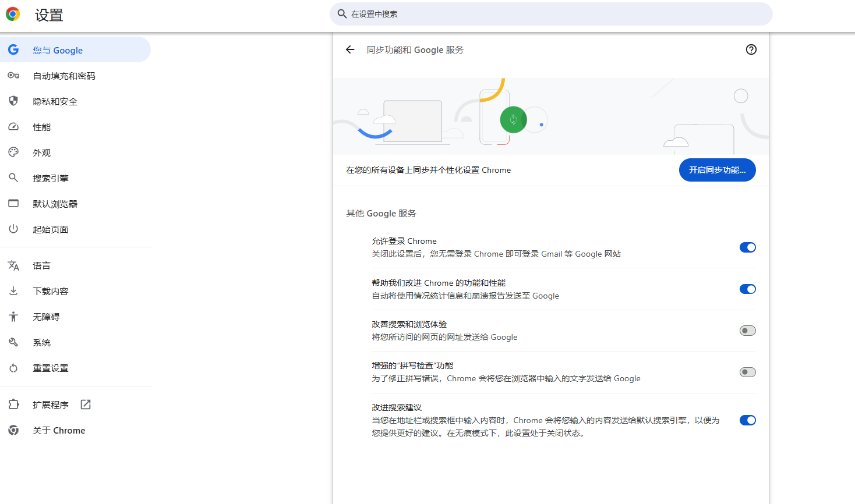Click the 允许登录 Chrome label text
855x504 pixels.
404,241
